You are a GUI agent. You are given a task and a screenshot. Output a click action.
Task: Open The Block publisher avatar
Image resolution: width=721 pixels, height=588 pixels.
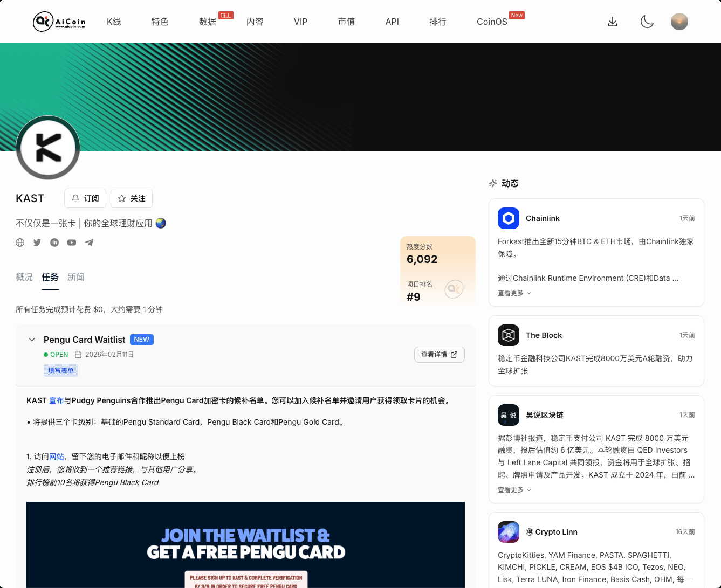507,335
